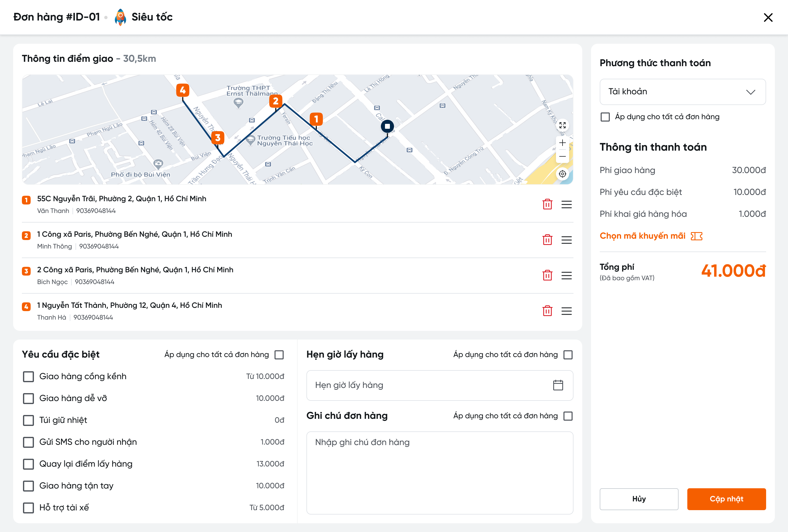Open calendar icon in pickup schedule field

tap(558, 385)
